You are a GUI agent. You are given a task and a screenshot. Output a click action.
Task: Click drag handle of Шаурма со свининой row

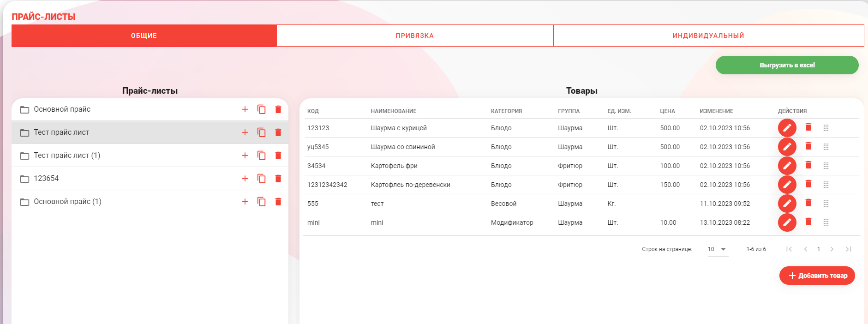tap(826, 147)
